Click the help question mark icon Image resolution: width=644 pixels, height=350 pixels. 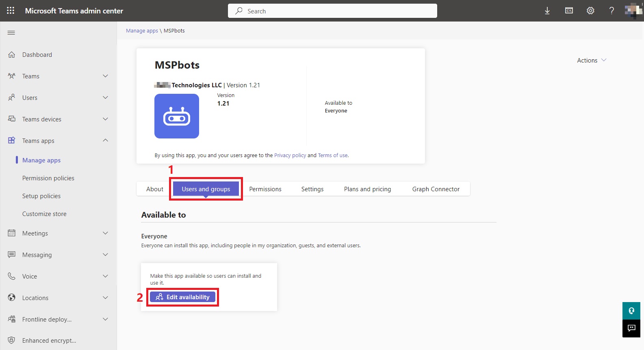coord(611,11)
